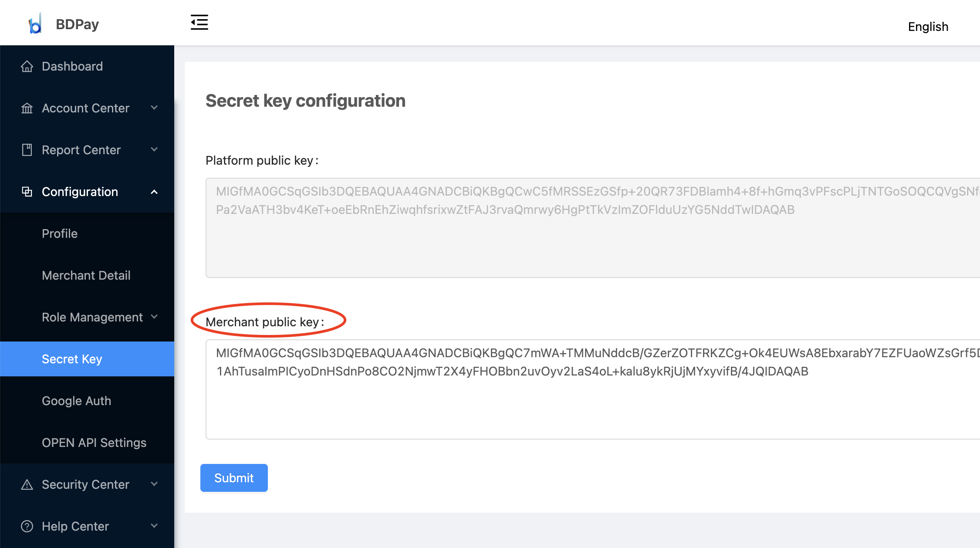
Task: Submit the secret key configuration
Action: 234,478
